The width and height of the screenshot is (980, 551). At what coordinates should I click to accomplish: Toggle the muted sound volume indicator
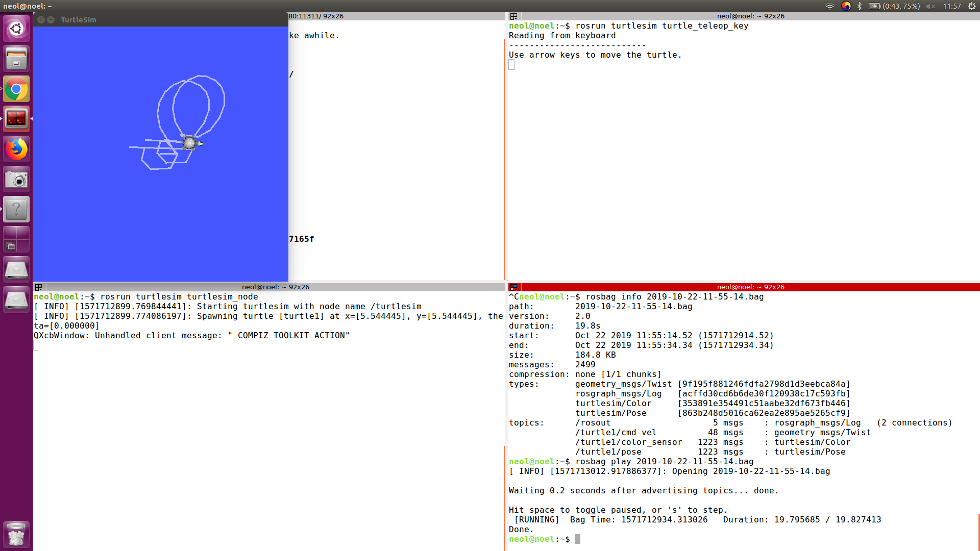[930, 6]
